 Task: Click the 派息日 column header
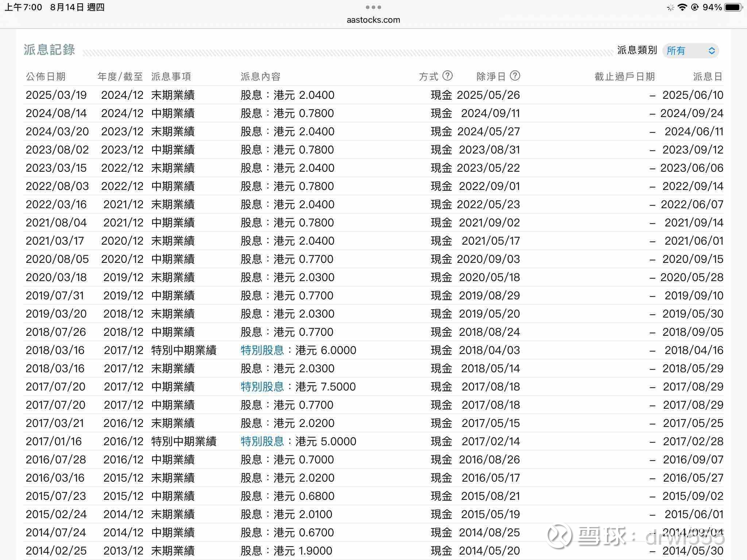pos(708,77)
